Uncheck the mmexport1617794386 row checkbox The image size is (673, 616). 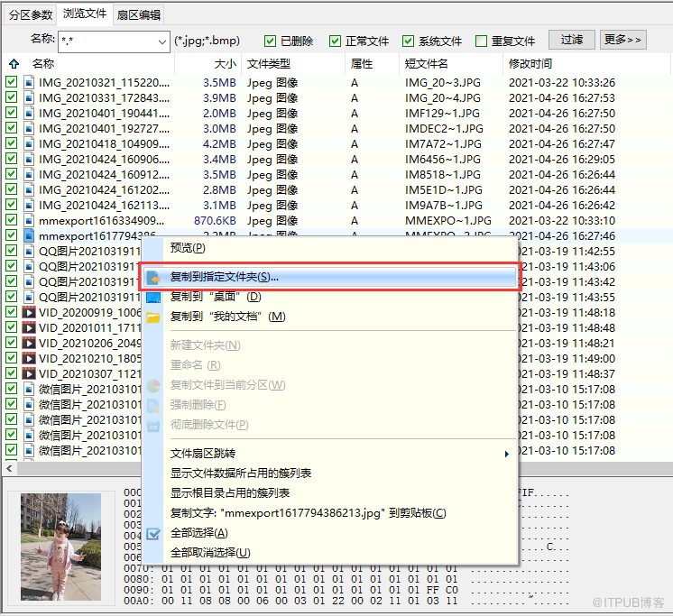tap(12, 235)
